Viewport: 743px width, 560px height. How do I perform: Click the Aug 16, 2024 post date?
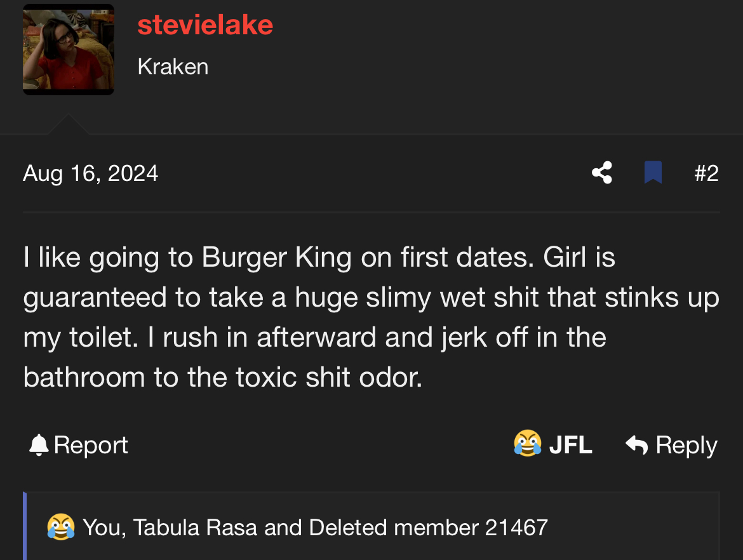coord(91,173)
